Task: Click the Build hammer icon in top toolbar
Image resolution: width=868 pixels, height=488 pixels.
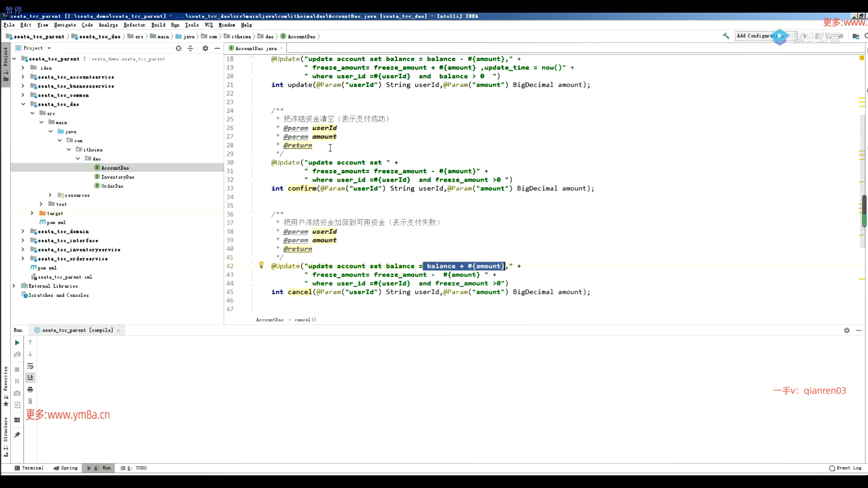Action: (726, 36)
